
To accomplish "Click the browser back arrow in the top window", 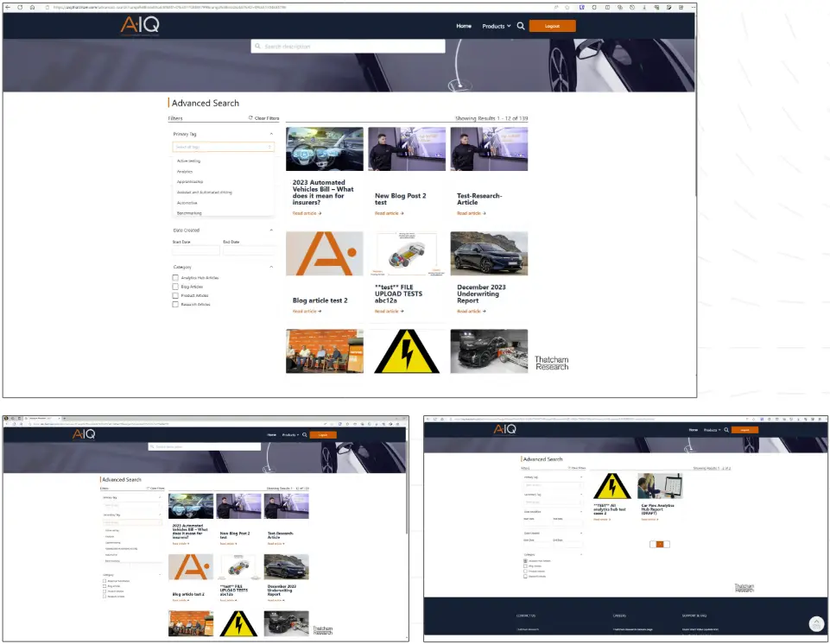I will pyautogui.click(x=9, y=7).
